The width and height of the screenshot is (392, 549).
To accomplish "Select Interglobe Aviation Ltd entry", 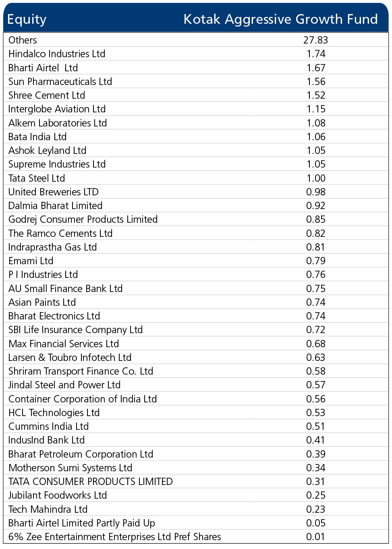I will pos(57,109).
